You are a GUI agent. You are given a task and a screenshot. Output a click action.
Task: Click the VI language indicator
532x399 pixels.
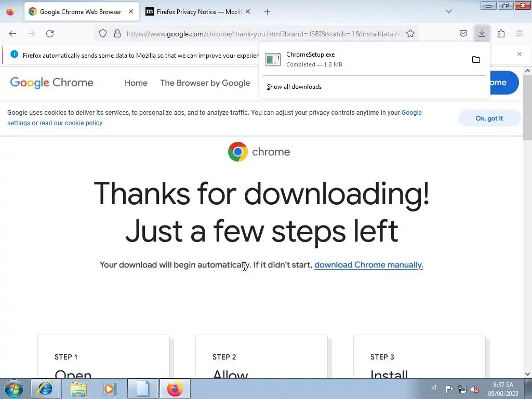[x=434, y=388]
